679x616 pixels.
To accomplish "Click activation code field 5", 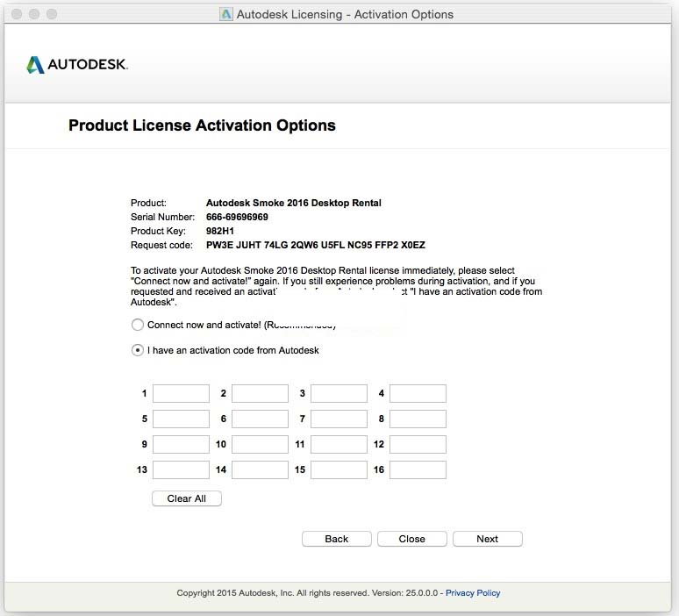I will (181, 419).
